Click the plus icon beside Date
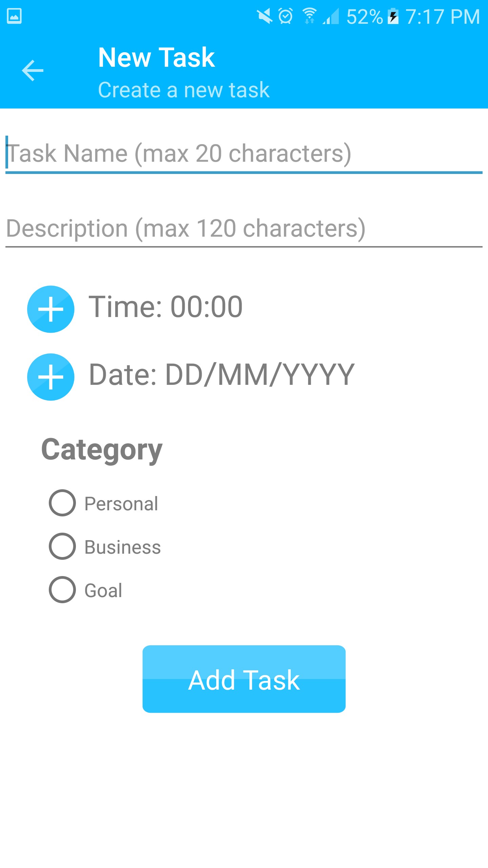The width and height of the screenshot is (488, 868). pyautogui.click(x=51, y=377)
